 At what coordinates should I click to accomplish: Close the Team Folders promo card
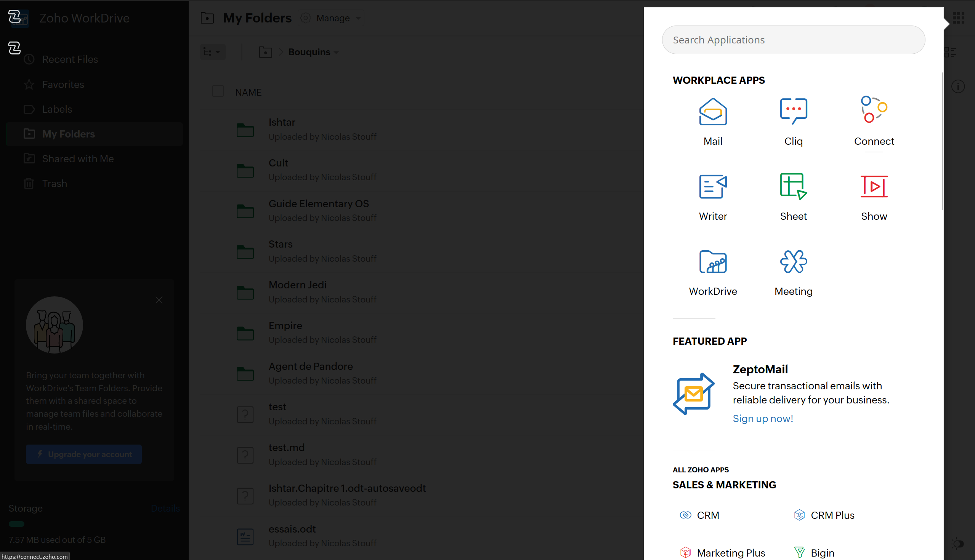click(x=159, y=299)
